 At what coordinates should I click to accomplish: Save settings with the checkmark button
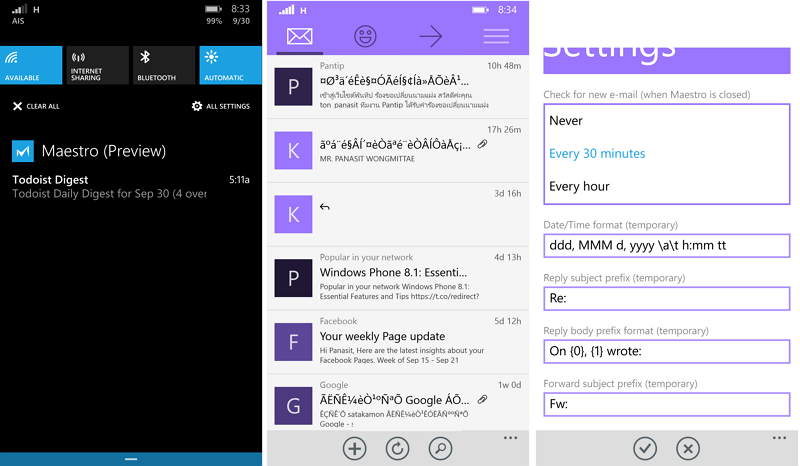(645, 449)
